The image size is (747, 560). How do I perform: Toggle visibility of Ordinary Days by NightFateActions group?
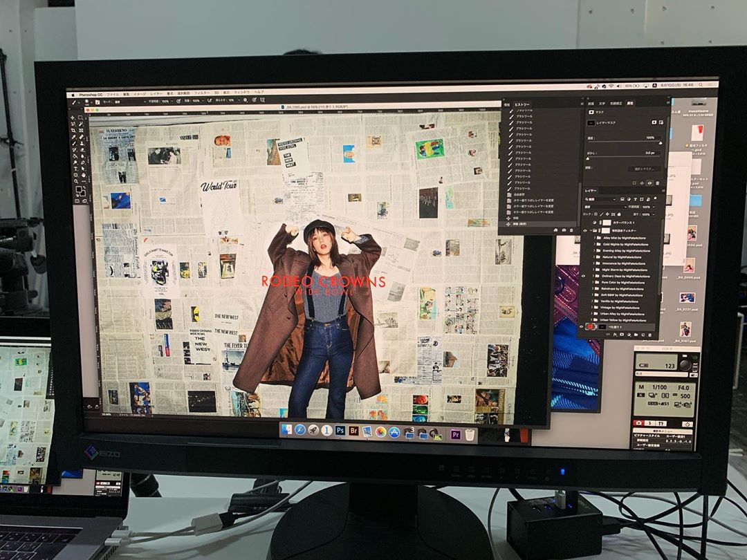583,276
